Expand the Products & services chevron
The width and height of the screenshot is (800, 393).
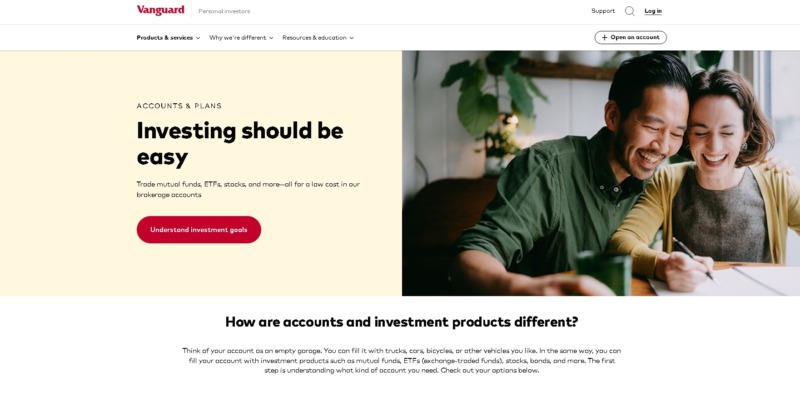click(x=198, y=38)
